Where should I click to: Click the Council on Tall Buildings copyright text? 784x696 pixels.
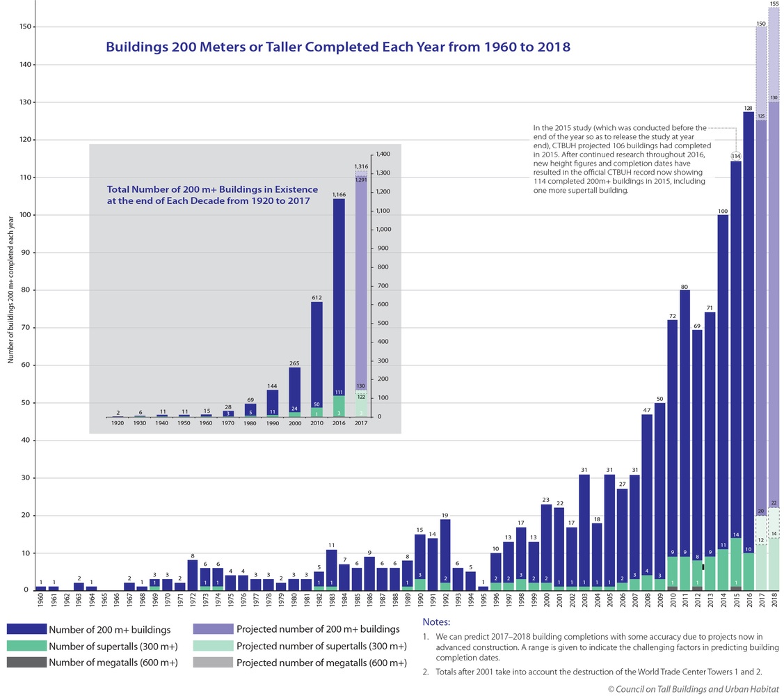click(x=693, y=689)
